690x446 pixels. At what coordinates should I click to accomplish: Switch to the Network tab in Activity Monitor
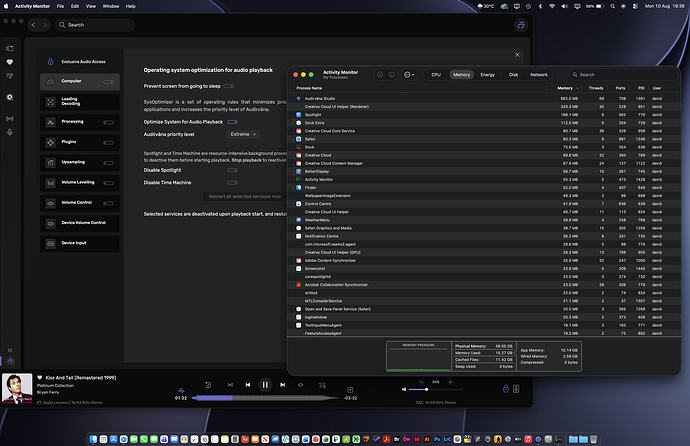coord(539,75)
